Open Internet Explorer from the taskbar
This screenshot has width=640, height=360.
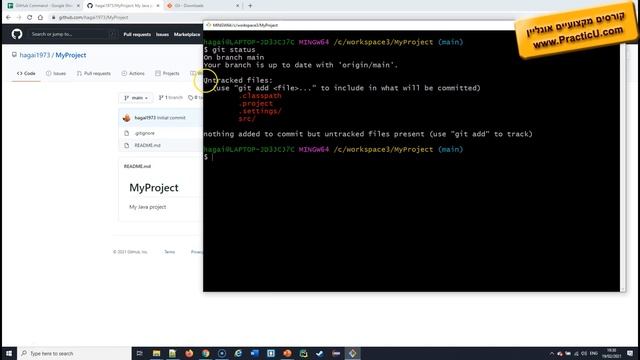click(x=238, y=353)
